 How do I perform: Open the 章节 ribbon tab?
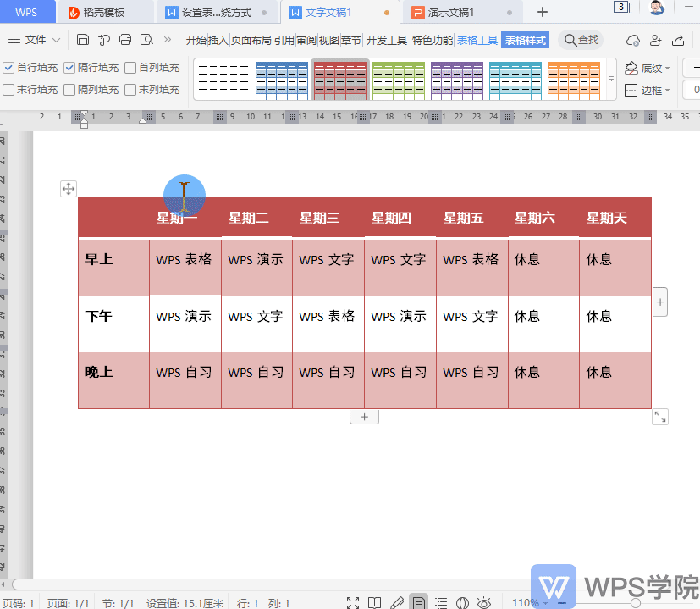click(x=351, y=40)
